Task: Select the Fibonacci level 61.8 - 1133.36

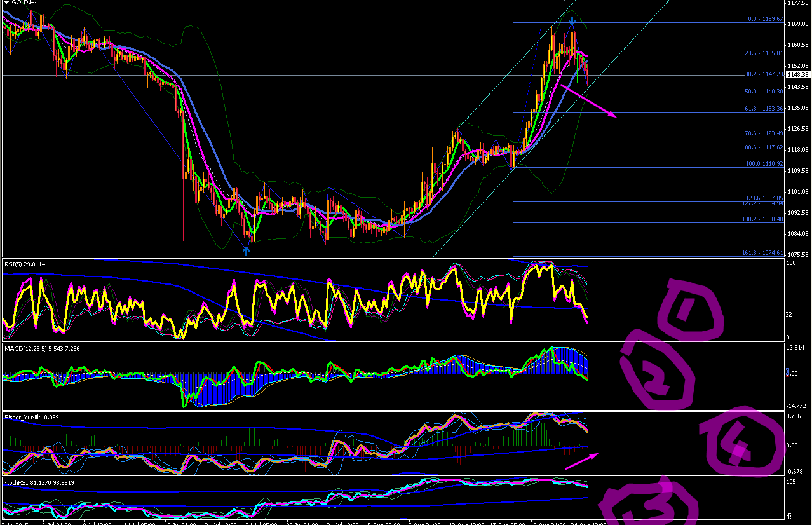Action: tap(765, 109)
